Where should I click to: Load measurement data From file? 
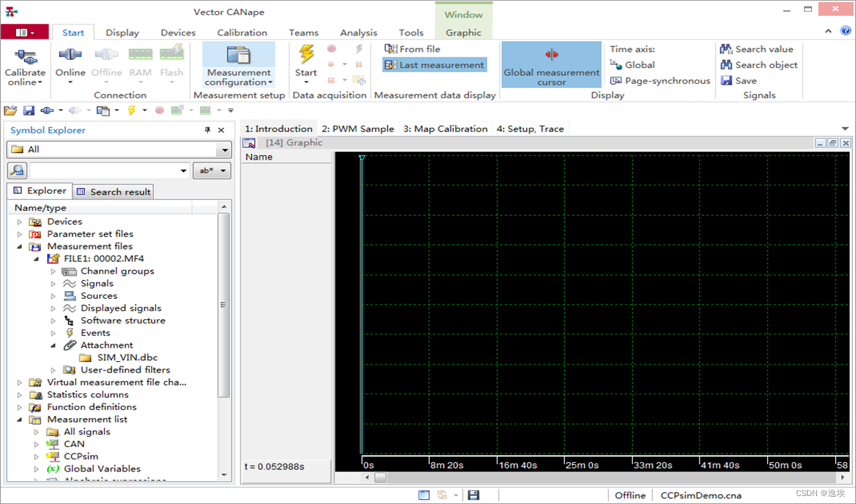click(412, 49)
